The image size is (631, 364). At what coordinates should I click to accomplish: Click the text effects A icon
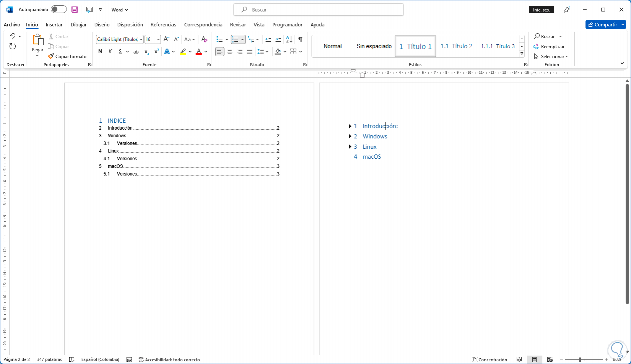tap(167, 52)
